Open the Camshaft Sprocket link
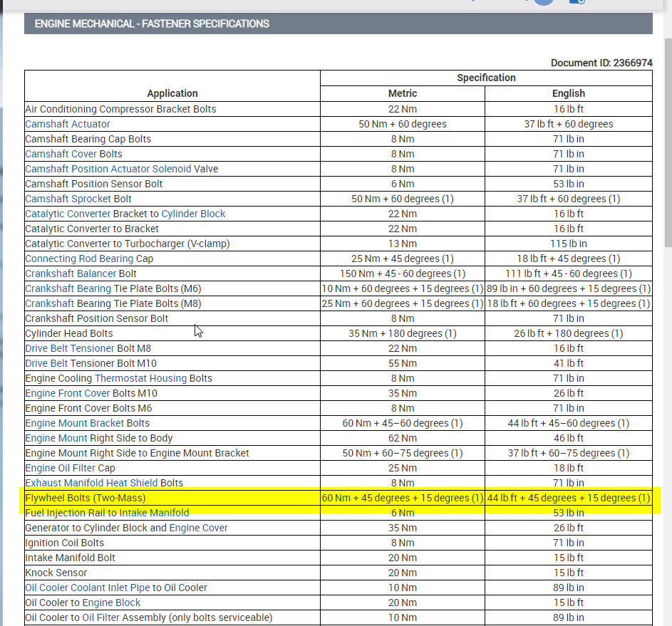The image size is (672, 626). (x=67, y=199)
